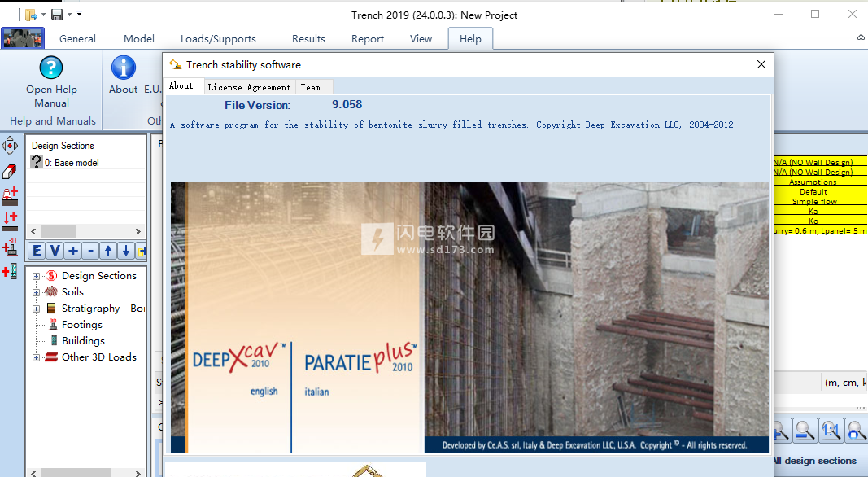
Task: Select Buildings in the tree
Action: [83, 341]
